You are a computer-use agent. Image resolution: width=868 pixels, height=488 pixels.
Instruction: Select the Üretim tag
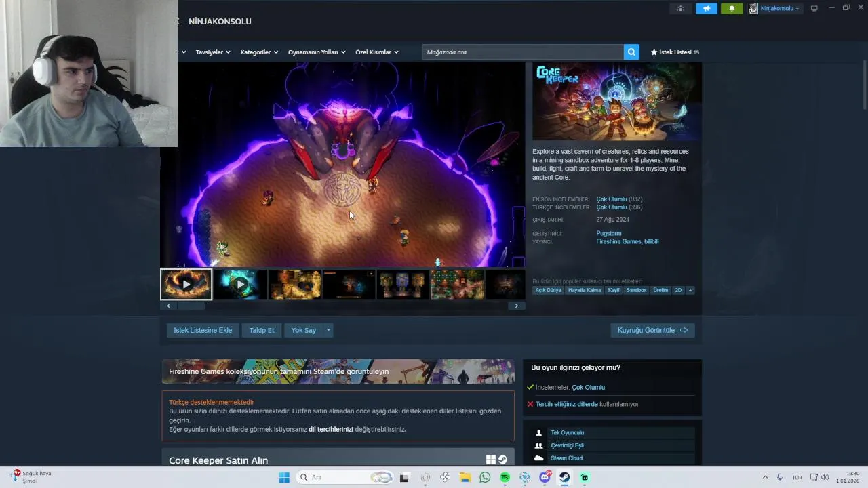660,290
